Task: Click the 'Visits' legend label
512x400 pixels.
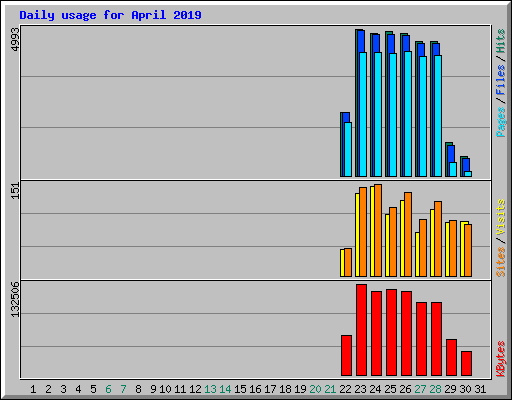Action: pos(501,217)
